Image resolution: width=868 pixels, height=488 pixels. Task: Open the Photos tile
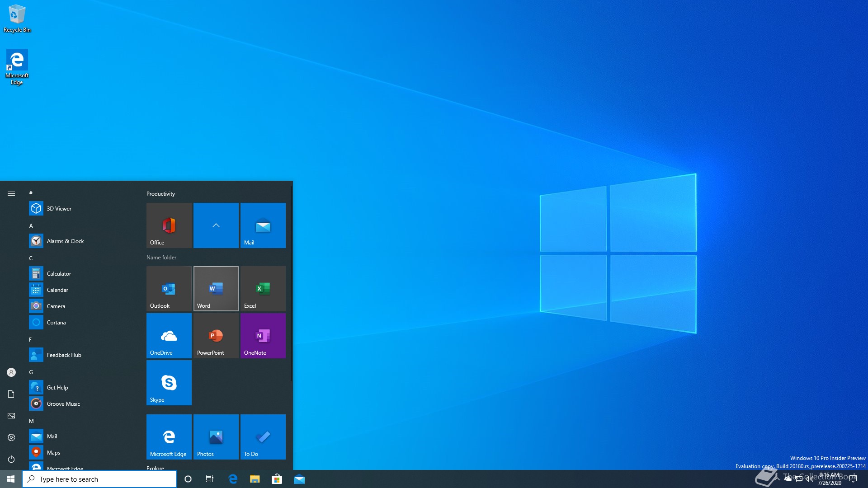tap(216, 436)
